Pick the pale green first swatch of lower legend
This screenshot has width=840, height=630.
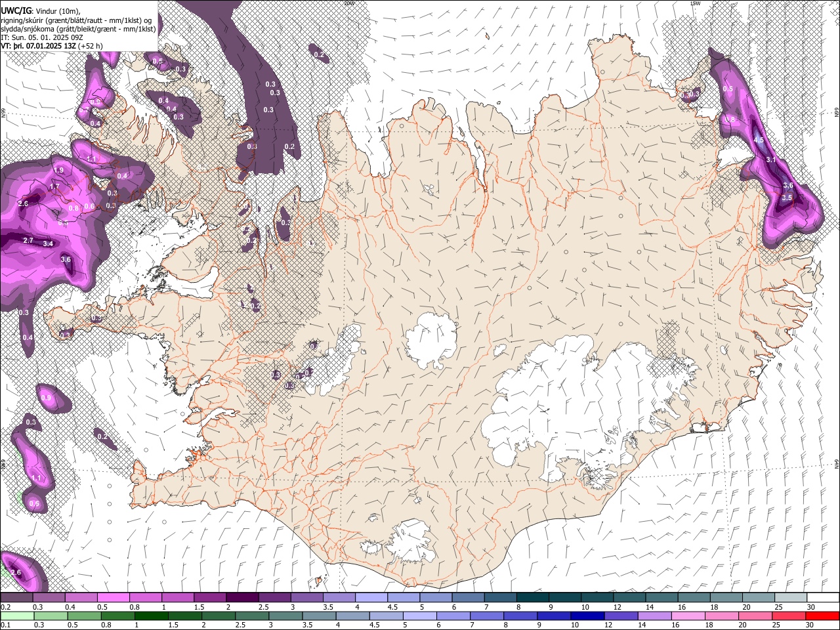click(x=17, y=616)
